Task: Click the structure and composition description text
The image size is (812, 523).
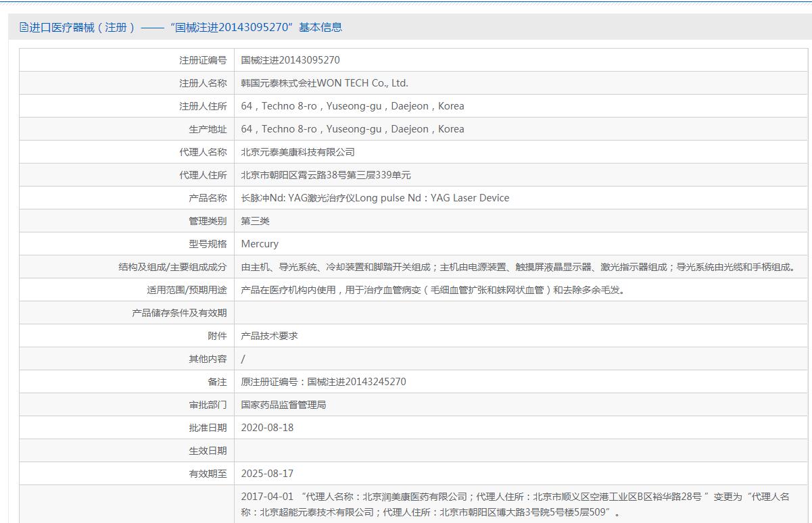Action: pyautogui.click(x=519, y=267)
